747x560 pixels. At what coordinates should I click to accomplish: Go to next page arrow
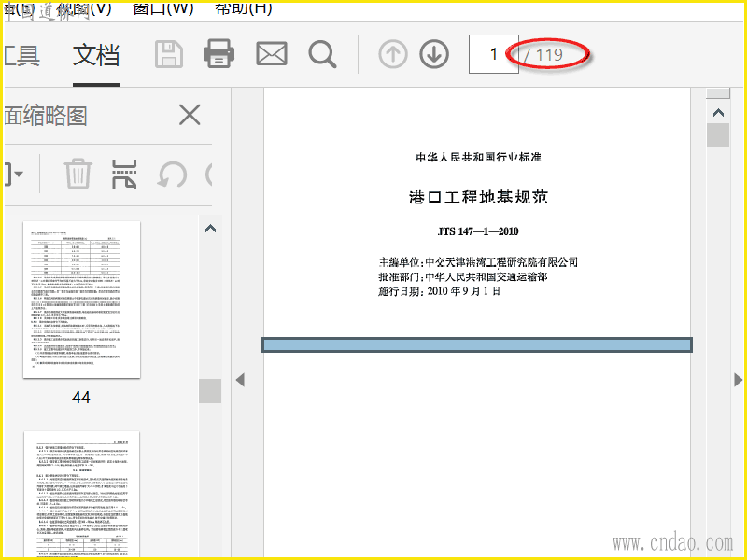click(434, 54)
